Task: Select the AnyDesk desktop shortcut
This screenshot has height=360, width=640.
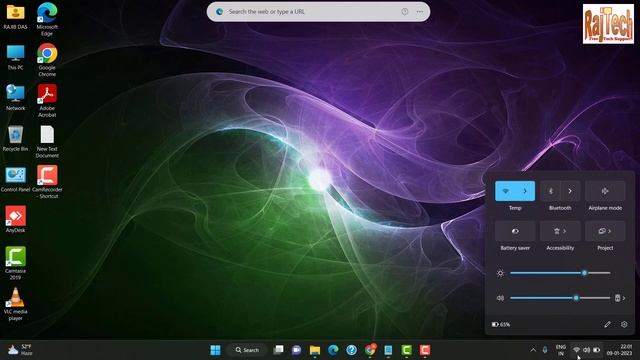Action: coord(16,220)
